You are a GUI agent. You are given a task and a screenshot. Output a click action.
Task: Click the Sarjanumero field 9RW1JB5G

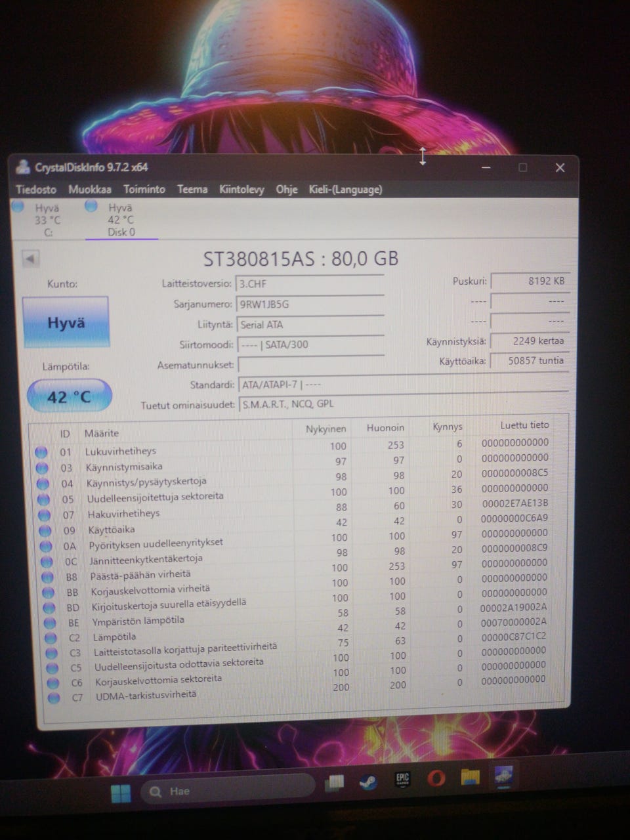[310, 304]
